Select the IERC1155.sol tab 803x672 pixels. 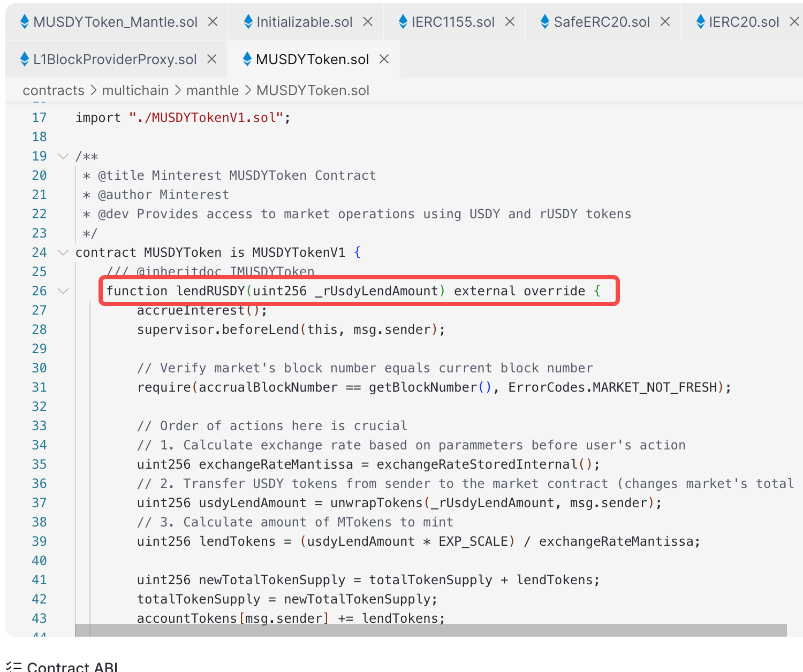point(453,22)
